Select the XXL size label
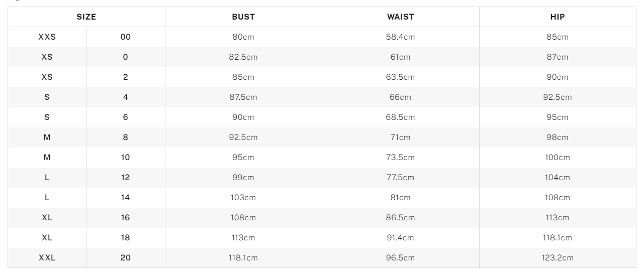 point(47,258)
